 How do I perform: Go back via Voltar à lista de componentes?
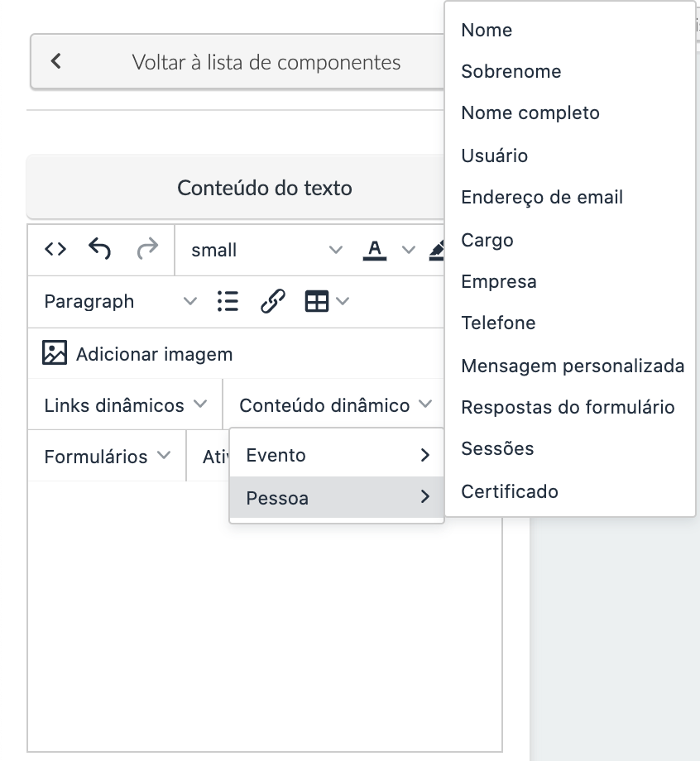tap(237, 62)
